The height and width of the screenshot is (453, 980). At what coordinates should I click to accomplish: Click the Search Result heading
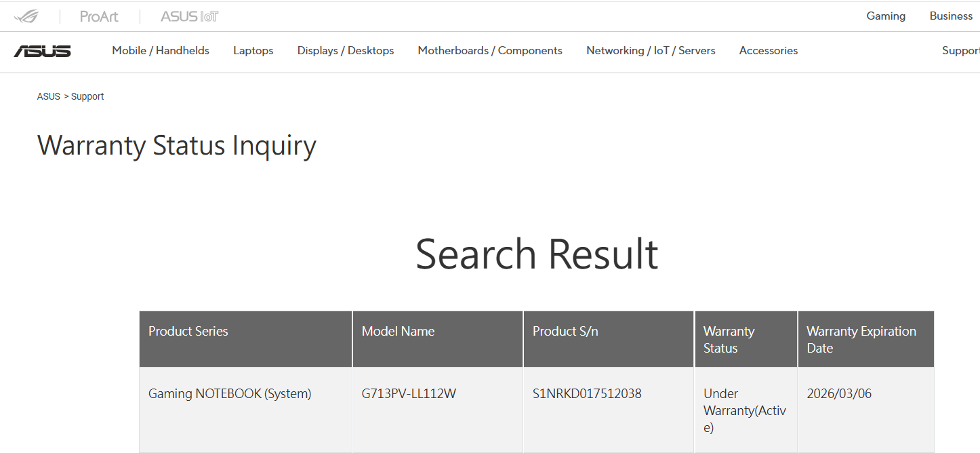pos(537,254)
